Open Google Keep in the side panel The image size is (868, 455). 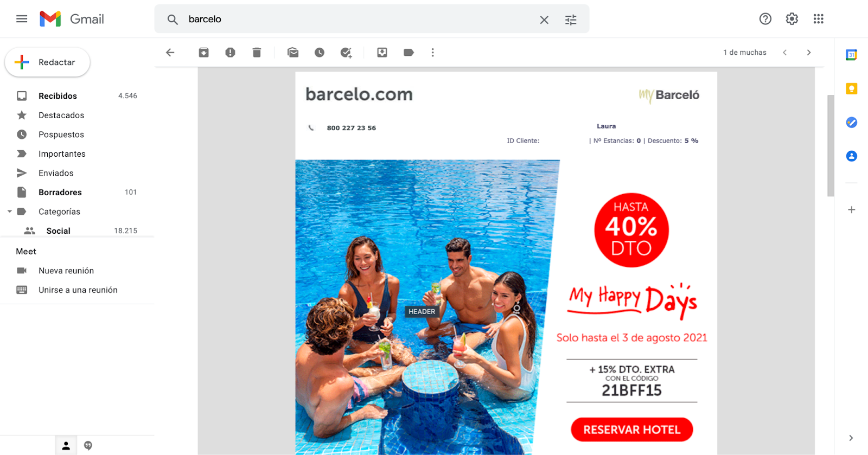coord(851,88)
